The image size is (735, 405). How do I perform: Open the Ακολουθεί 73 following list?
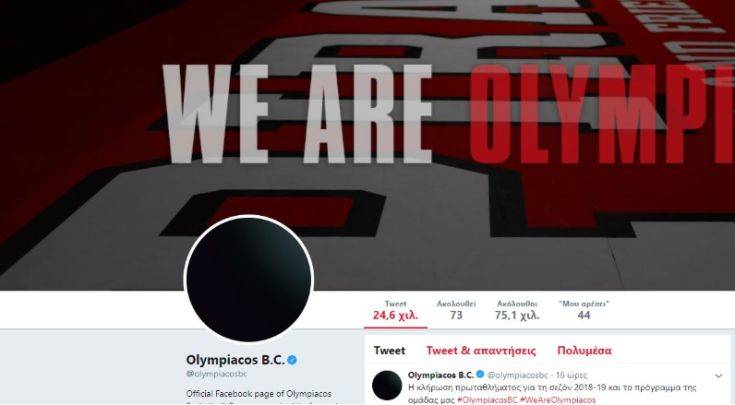456,310
